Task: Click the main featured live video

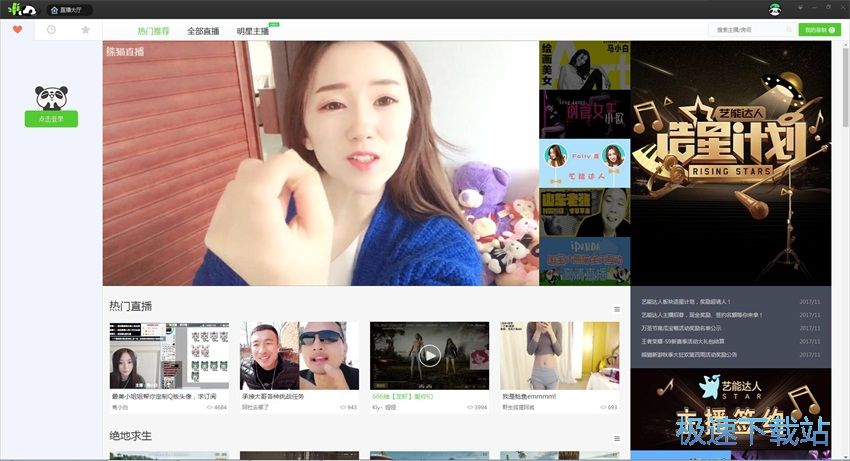Action: [x=321, y=163]
